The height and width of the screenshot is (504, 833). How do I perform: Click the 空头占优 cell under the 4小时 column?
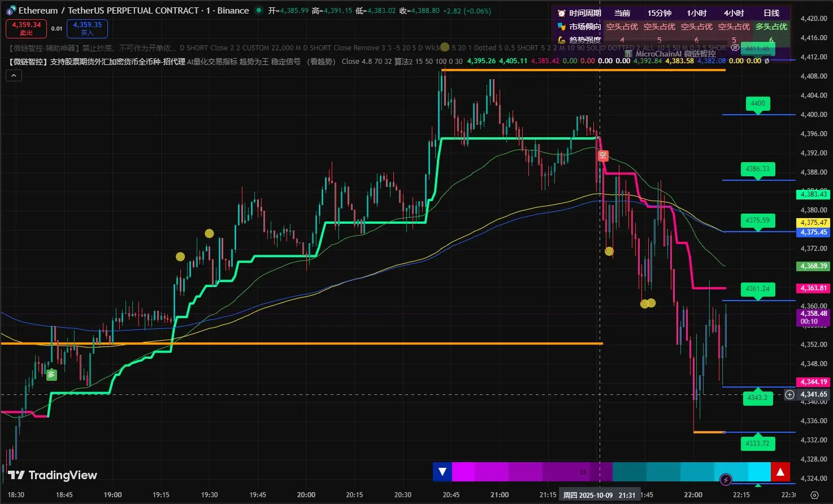(734, 27)
